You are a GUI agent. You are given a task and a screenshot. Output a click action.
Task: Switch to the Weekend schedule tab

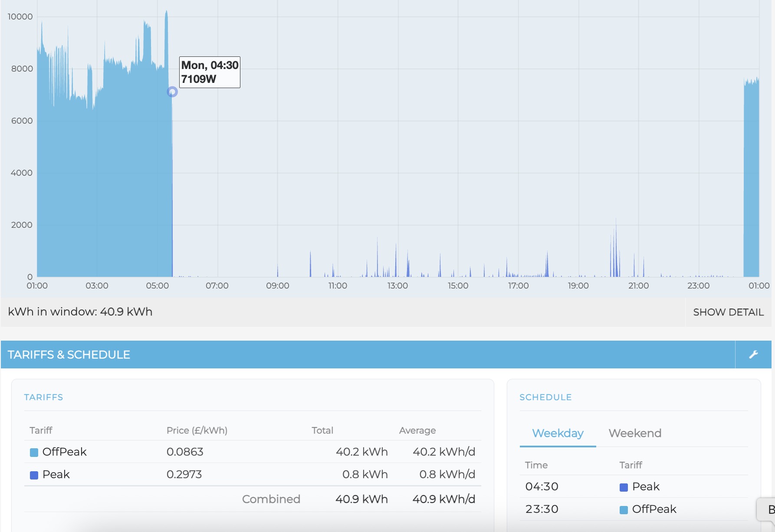pos(635,433)
